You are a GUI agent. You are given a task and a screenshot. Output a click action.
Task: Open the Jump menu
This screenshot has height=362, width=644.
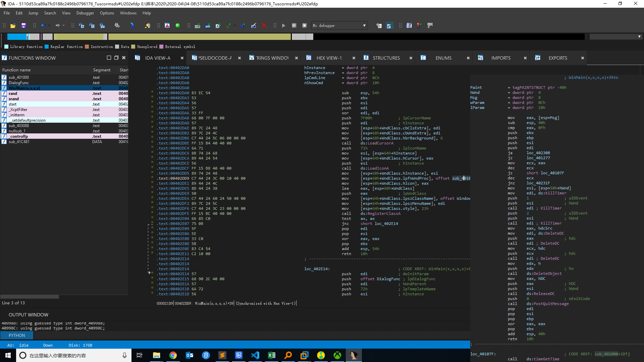pos(33,13)
